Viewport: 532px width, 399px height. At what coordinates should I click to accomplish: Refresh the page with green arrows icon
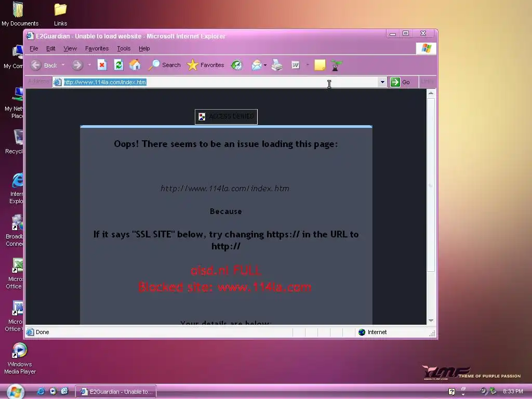pyautogui.click(x=118, y=65)
